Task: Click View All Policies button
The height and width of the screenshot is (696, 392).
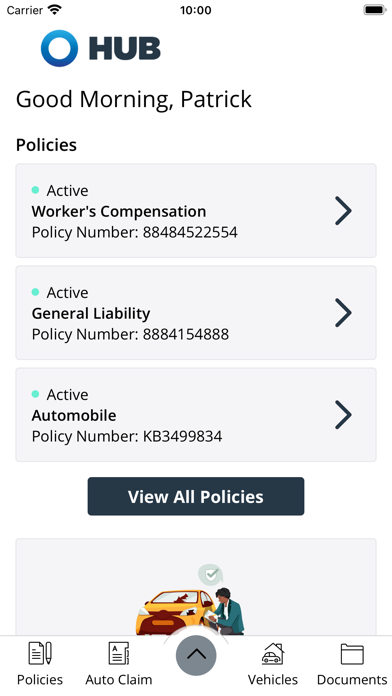Action: (x=196, y=496)
